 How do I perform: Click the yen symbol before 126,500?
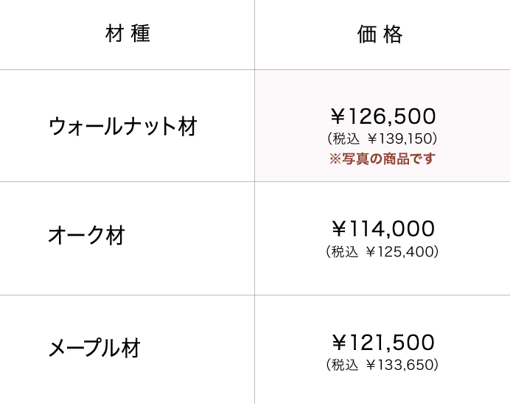338,116
